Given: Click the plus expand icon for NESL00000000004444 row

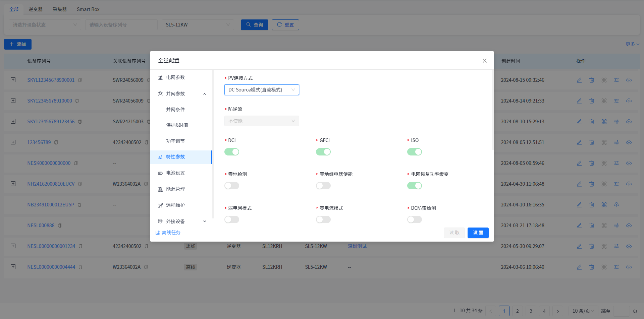Looking at the screenshot, I should 13,267.
